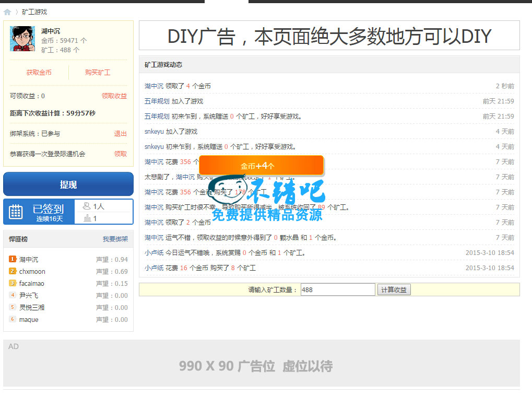Open the 矿工游戏 breadcrumb link
Image resolution: width=532 pixels, height=394 pixels.
tap(34, 12)
